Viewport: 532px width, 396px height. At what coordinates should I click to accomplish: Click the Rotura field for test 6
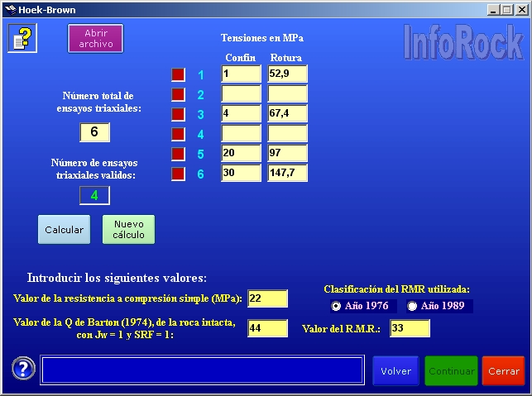point(287,174)
